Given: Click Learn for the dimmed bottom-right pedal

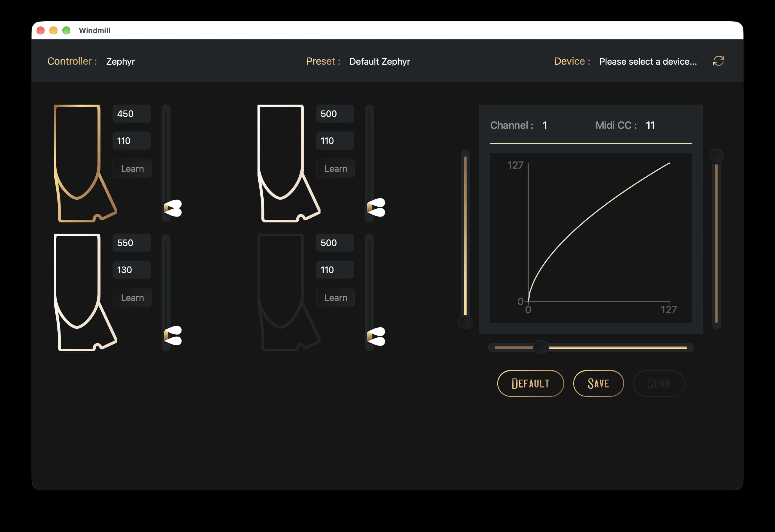Looking at the screenshot, I should tap(336, 297).
